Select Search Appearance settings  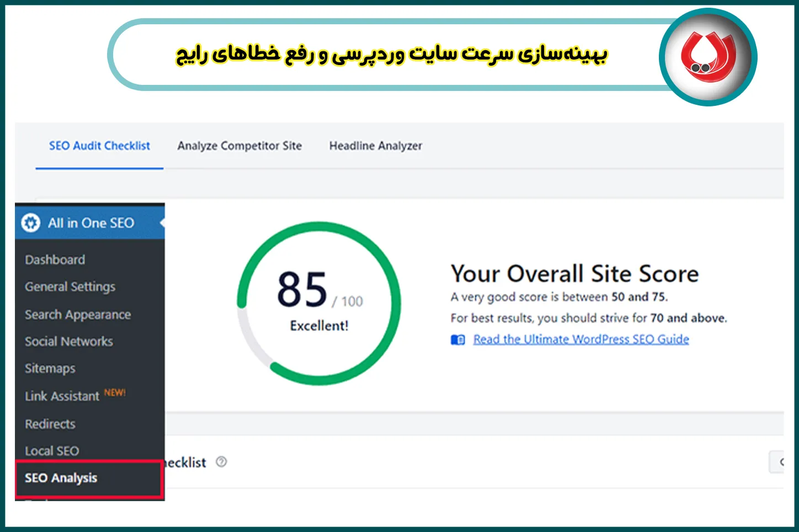click(78, 314)
